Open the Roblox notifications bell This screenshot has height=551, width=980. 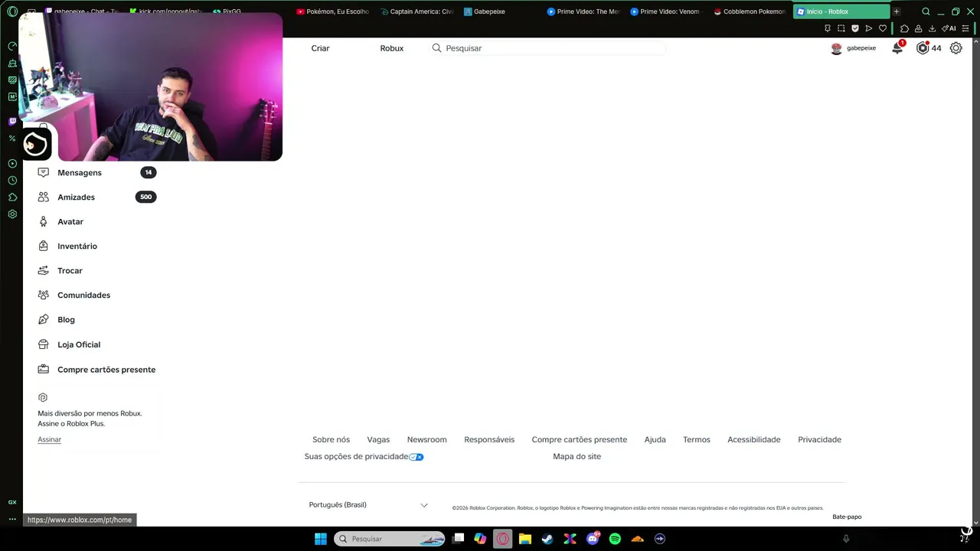(897, 48)
